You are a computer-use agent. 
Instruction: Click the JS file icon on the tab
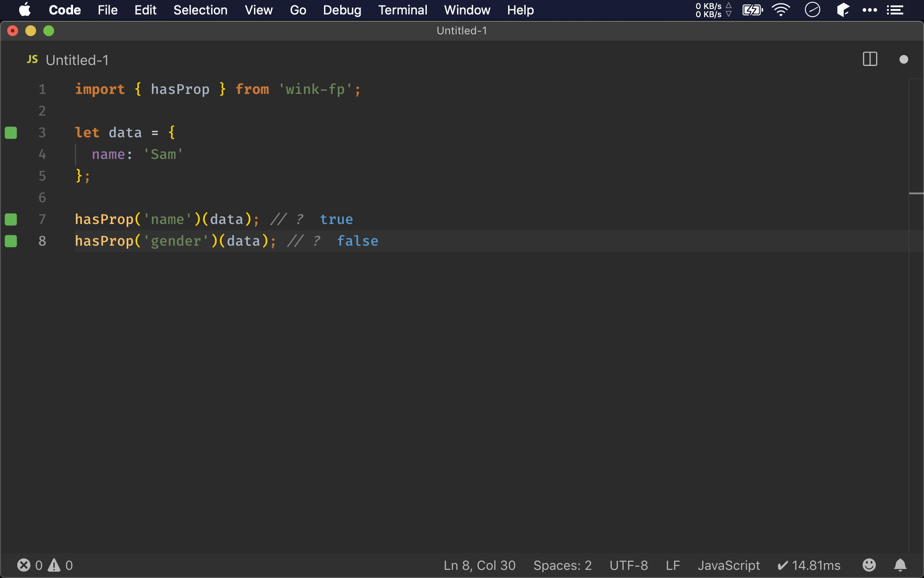point(32,60)
